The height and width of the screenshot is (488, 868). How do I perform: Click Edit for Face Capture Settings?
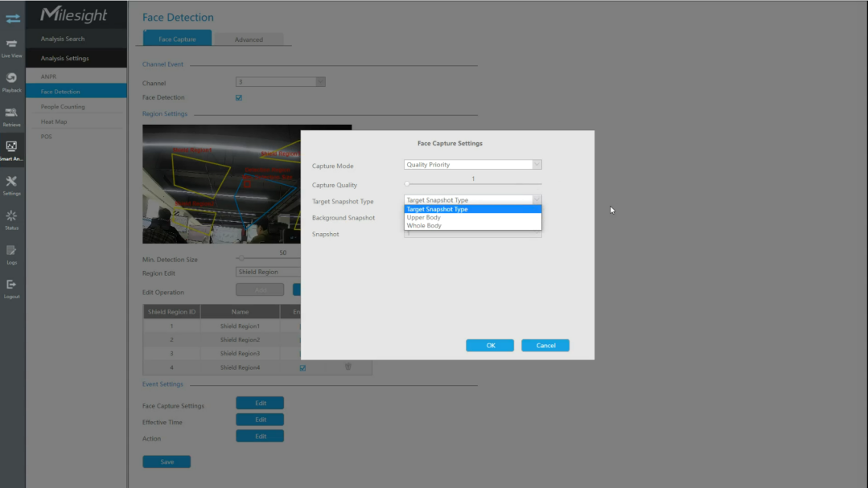260,403
